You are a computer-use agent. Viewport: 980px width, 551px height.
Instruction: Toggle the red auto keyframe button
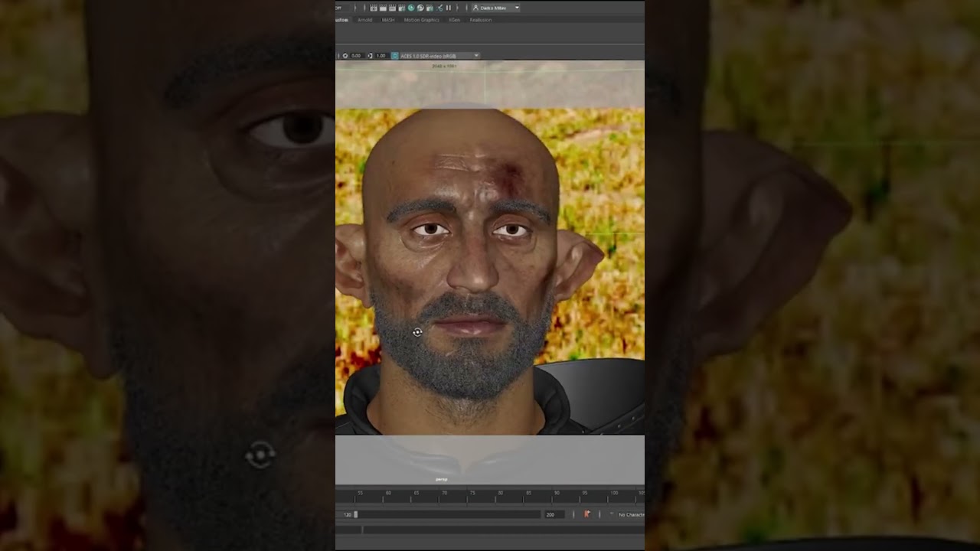point(587,514)
